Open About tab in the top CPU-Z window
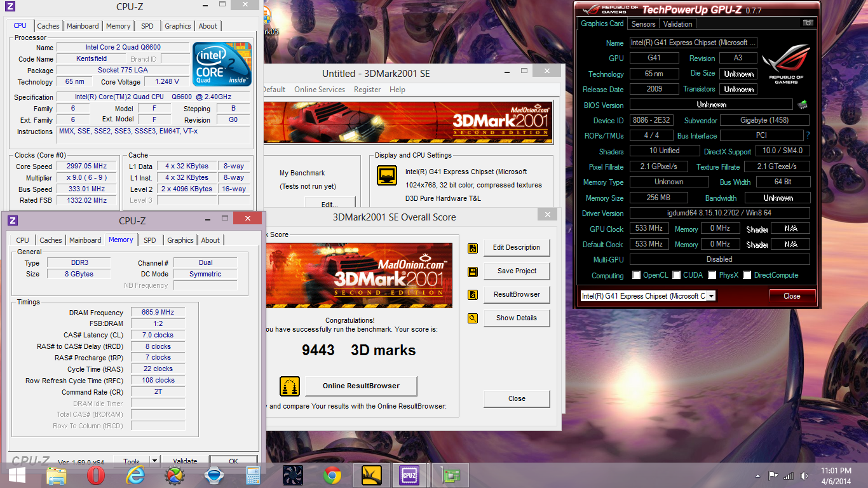 [x=208, y=26]
